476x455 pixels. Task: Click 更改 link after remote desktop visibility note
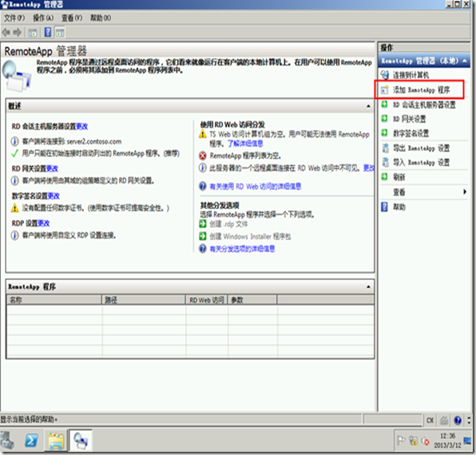pyautogui.click(x=369, y=168)
